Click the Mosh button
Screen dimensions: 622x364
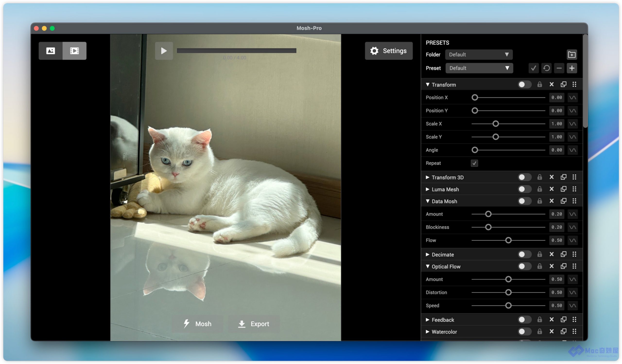[x=198, y=324]
